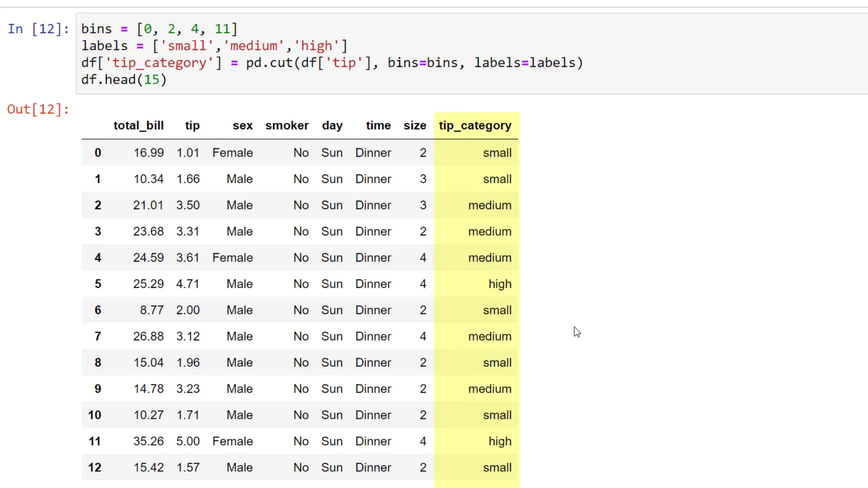Click the size column header
The height and width of the screenshot is (488, 868).
[415, 126]
